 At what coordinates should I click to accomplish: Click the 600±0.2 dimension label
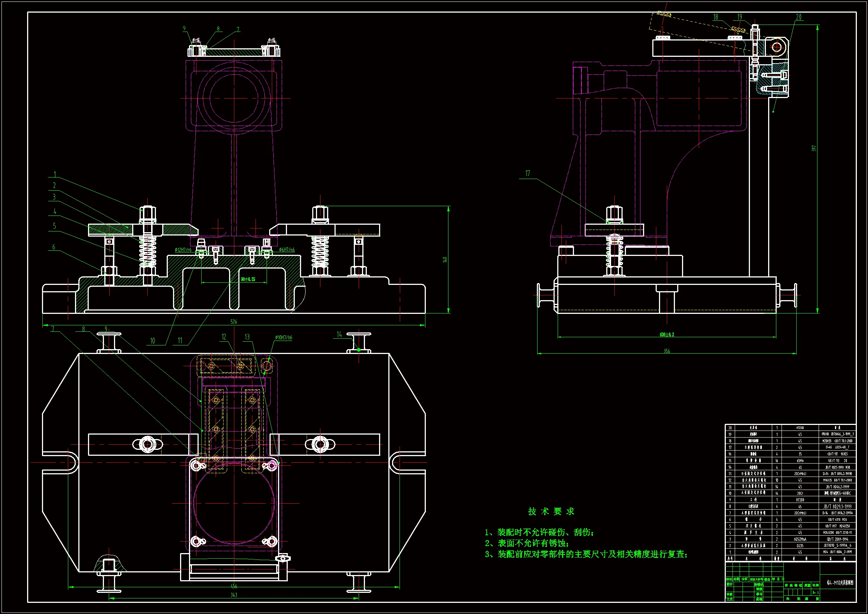pos(667,334)
